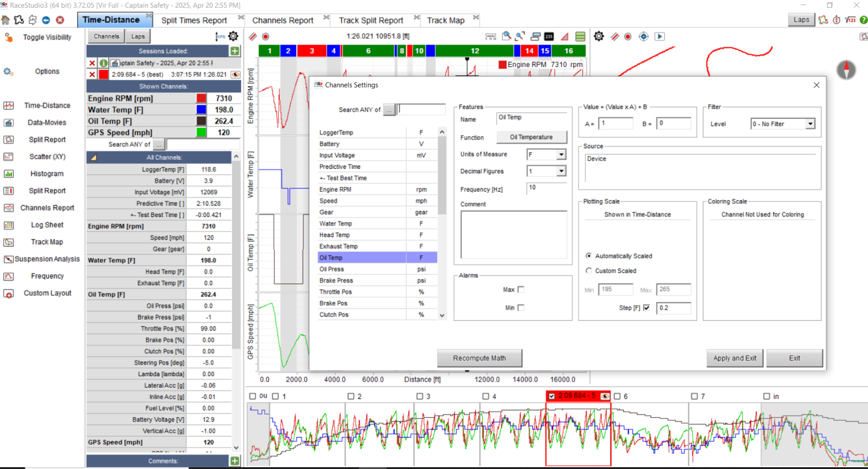868x469 pixels.
Task: Click the Apply and Exit button
Action: [x=735, y=358]
